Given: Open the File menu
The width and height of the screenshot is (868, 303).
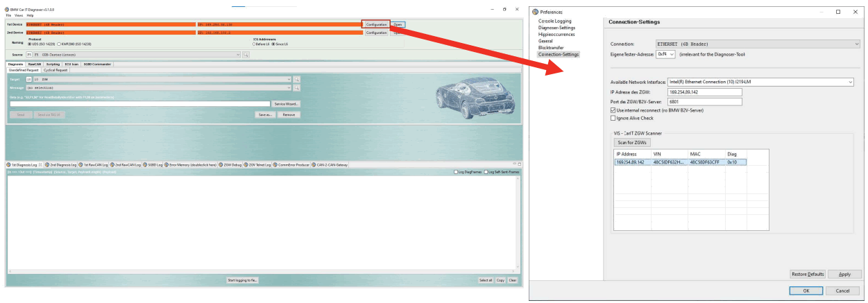Looking at the screenshot, I should click(x=9, y=15).
